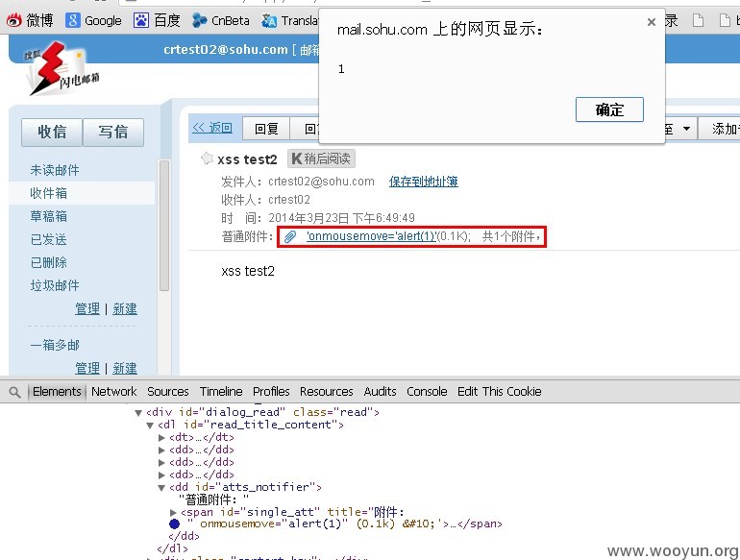Switch to the Audits tab
This screenshot has height=560, width=740.
(x=380, y=392)
